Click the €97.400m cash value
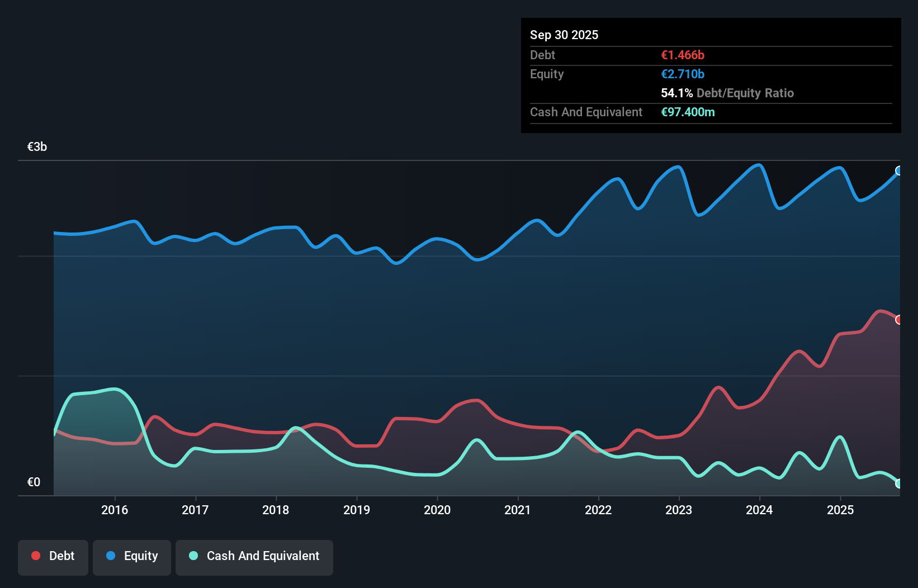This screenshot has height=588, width=918. pyautogui.click(x=688, y=112)
